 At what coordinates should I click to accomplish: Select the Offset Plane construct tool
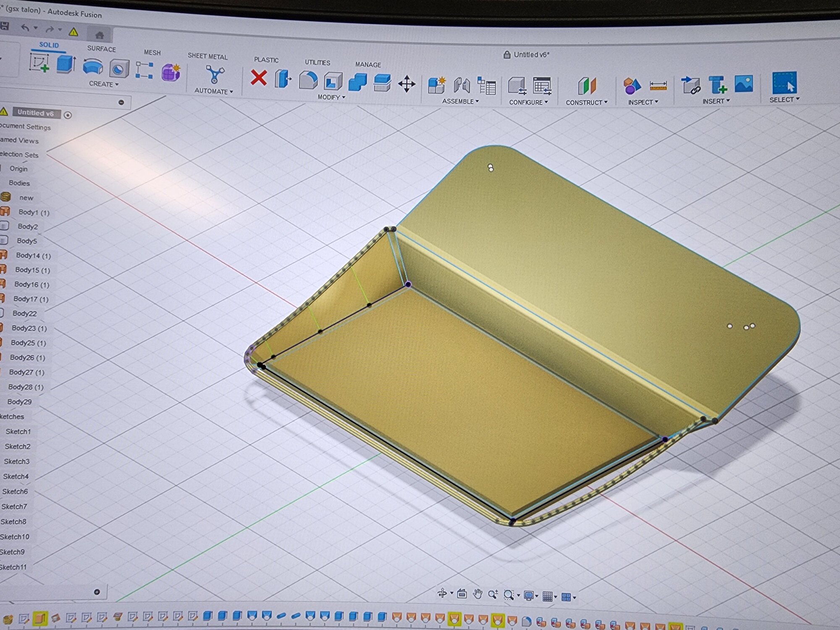tap(587, 86)
